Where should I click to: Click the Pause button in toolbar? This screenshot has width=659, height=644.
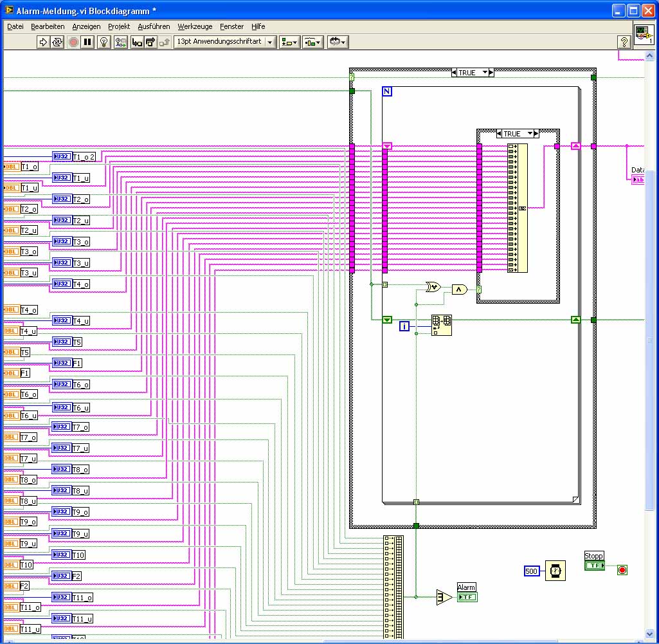(x=88, y=42)
